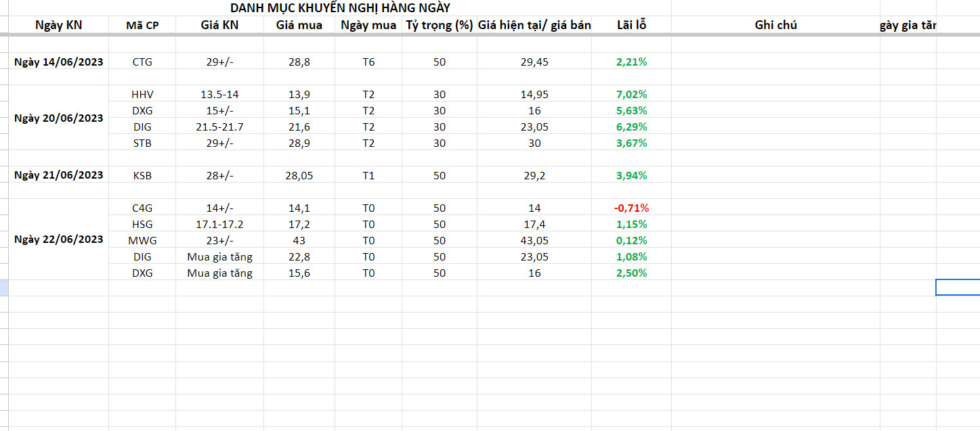The width and height of the screenshot is (980, 431).
Task: Click the 'Giá KN' header cell
Action: point(220,25)
